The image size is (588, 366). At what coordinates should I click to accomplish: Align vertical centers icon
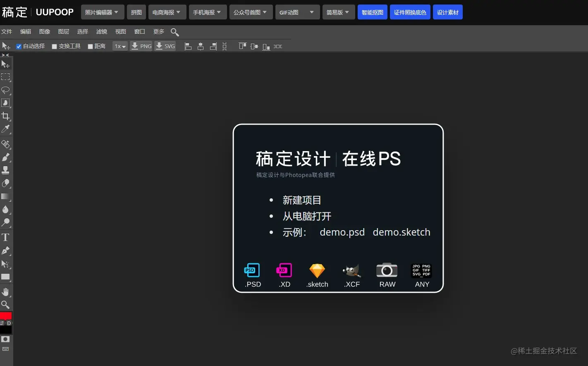(x=254, y=46)
